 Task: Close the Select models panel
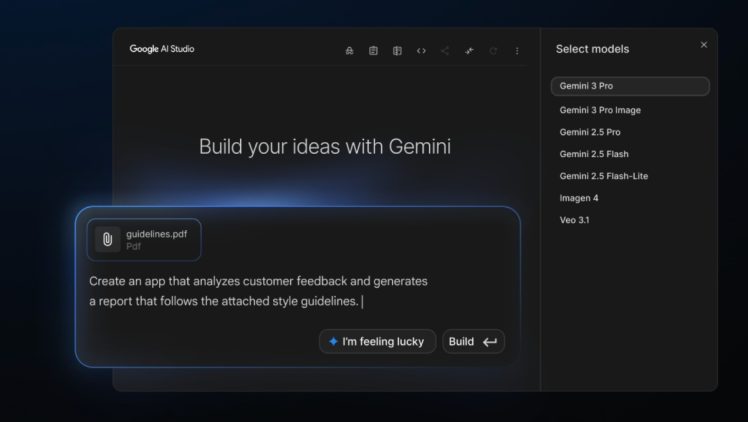[703, 45]
